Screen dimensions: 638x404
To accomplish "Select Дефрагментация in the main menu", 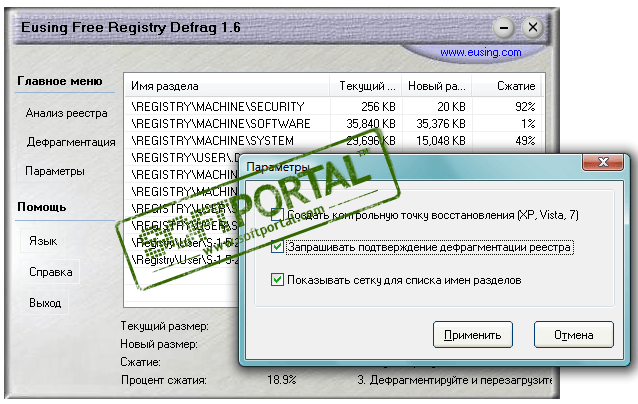I will tap(71, 142).
